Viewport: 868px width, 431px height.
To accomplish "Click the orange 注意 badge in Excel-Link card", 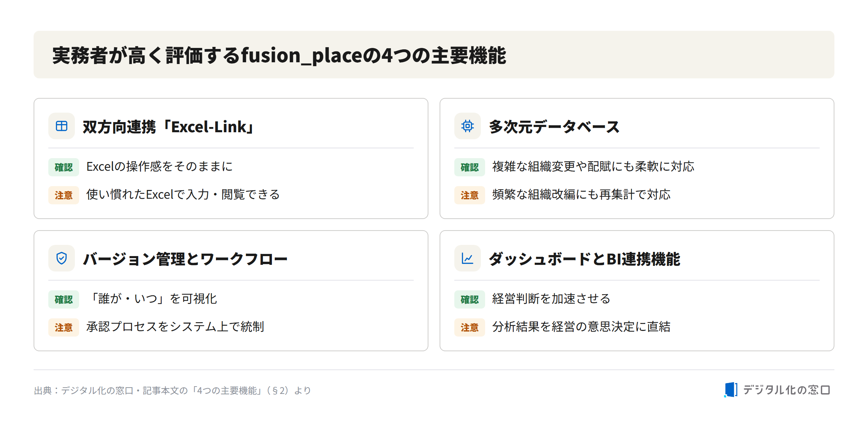I will [x=64, y=195].
